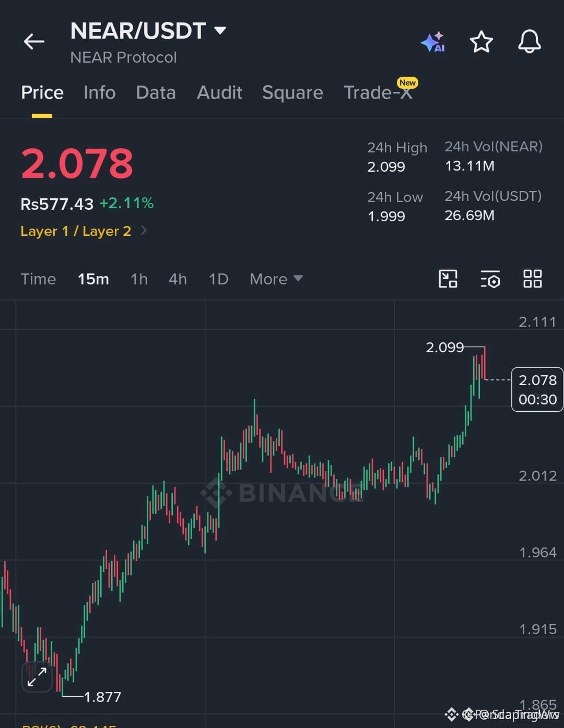Add NEAR/USDT to favorites with star
Screen dimensions: 564x728
click(x=481, y=42)
